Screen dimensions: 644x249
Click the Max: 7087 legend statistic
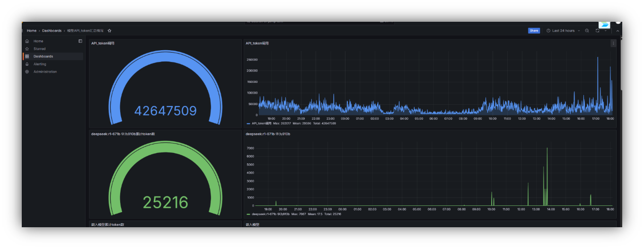pos(300,214)
